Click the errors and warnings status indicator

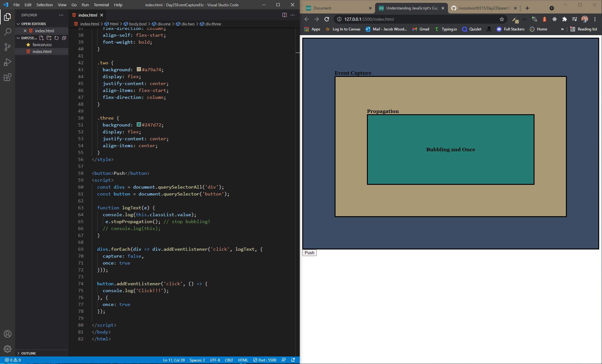13,360
